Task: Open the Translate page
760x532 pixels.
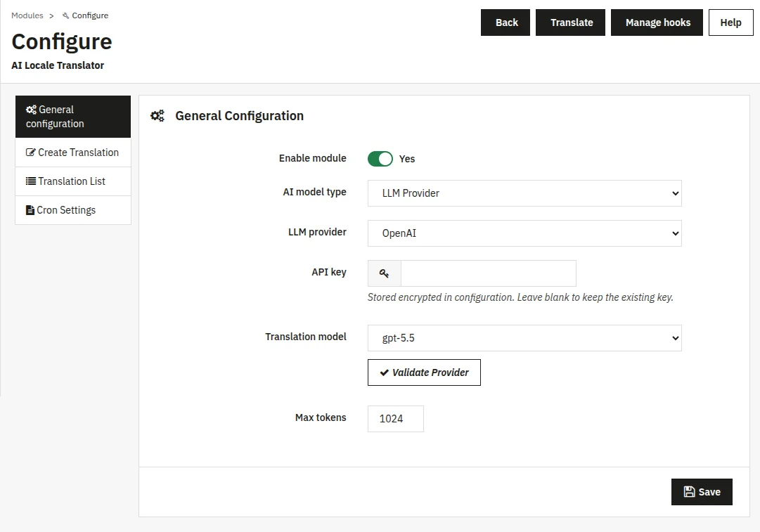Action: point(570,22)
